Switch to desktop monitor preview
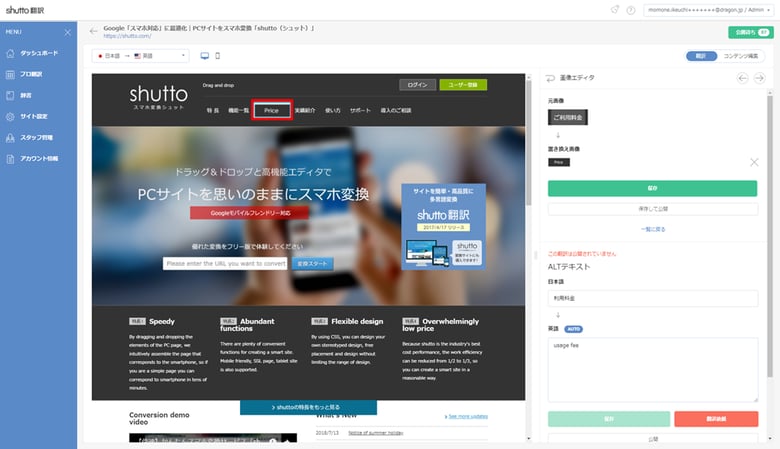Viewport: 780px width, 449px height. [x=204, y=56]
